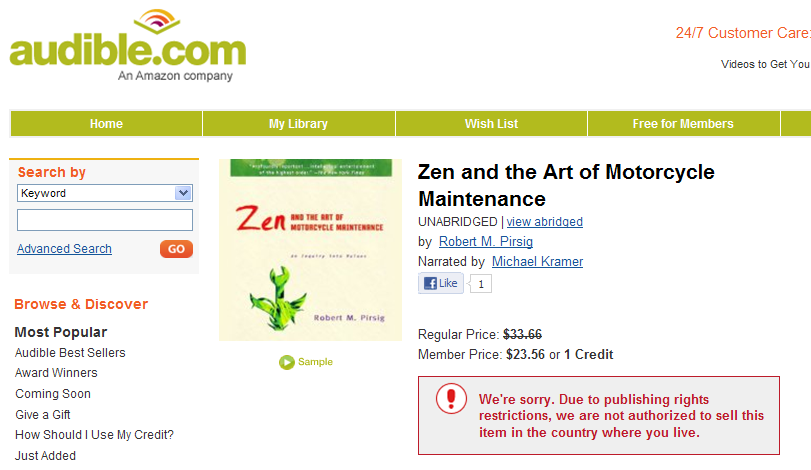811x470 pixels.
Task: Open the Coming Soon link
Action: [x=53, y=394]
